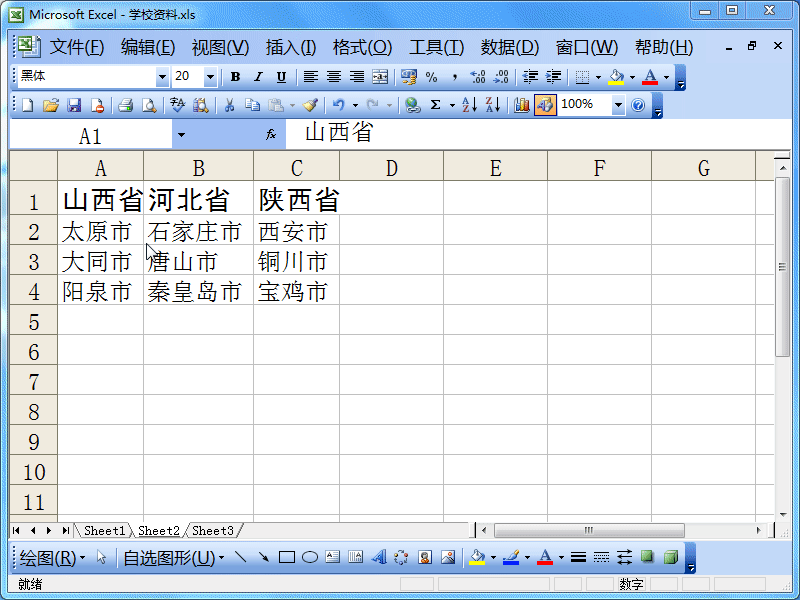Expand the zoom percentage dropdown
800x600 pixels.
pos(618,106)
